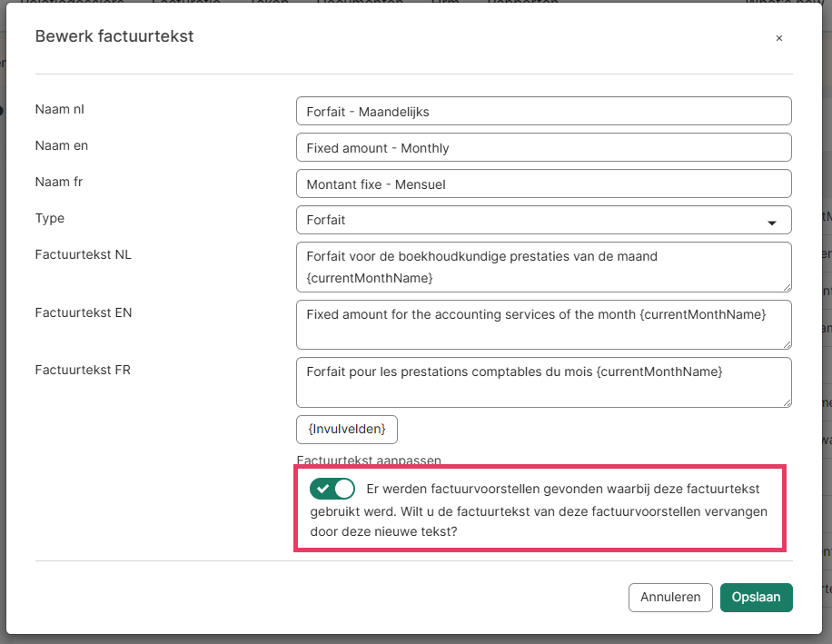Image resolution: width=832 pixels, height=644 pixels.
Task: Click resize corner of Factuurtekst FR box
Action: coord(786,401)
